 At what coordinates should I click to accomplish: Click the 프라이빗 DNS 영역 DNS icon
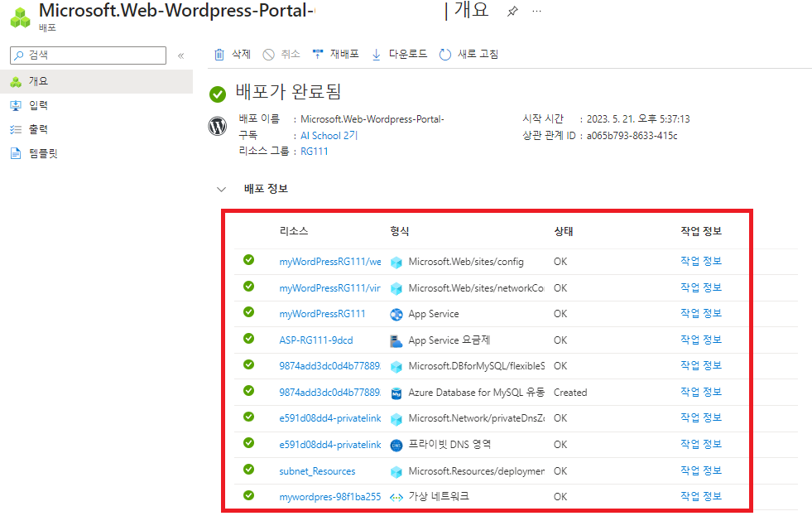click(x=396, y=445)
